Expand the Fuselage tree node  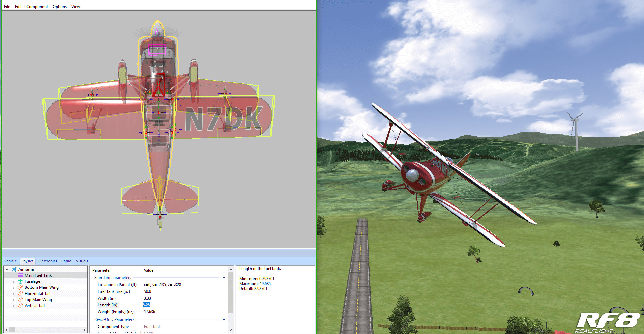pos(13,281)
